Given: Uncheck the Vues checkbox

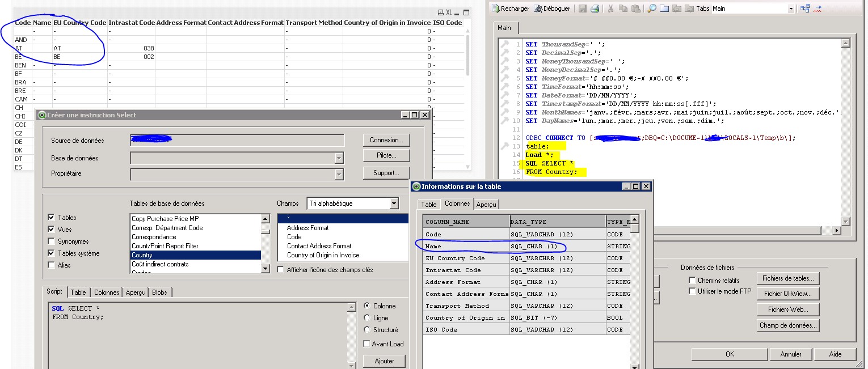Looking at the screenshot, I should 52,230.
